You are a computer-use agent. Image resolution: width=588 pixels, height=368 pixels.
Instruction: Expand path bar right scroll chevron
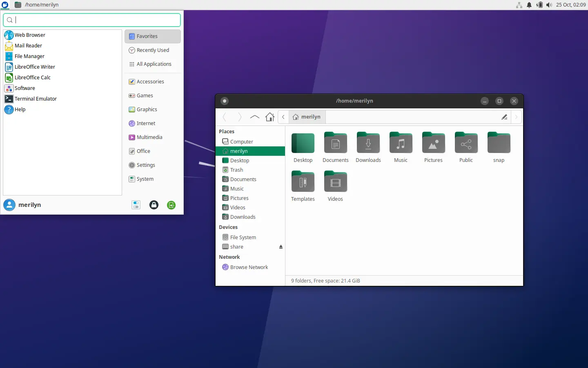[x=516, y=117]
